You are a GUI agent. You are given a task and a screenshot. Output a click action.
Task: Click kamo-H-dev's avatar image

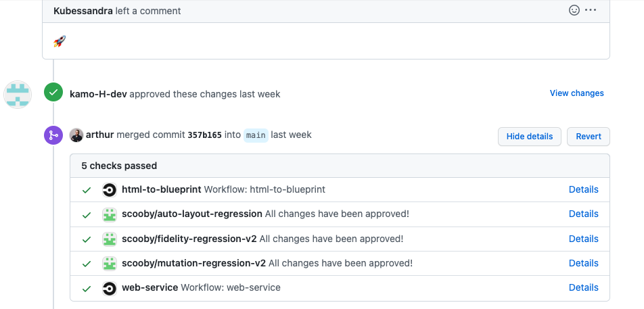pos(18,94)
